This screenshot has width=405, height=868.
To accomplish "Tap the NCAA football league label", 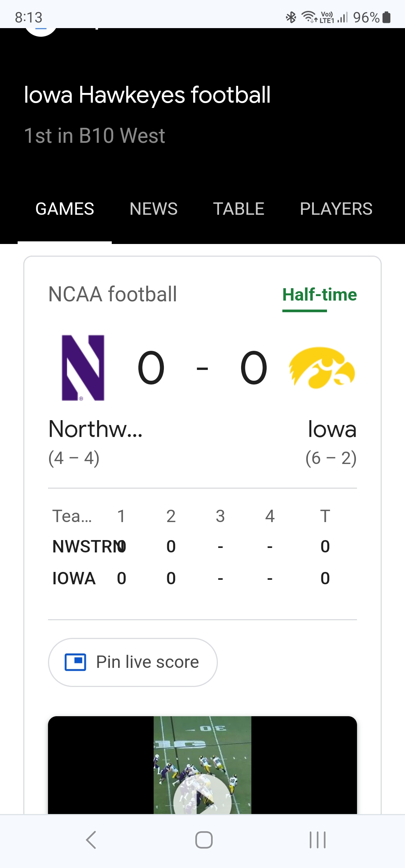I will tap(112, 294).
